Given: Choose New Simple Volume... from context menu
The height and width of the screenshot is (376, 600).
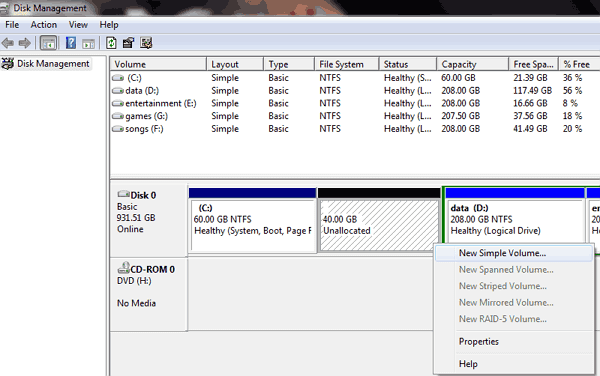Looking at the screenshot, I should coord(514,253).
